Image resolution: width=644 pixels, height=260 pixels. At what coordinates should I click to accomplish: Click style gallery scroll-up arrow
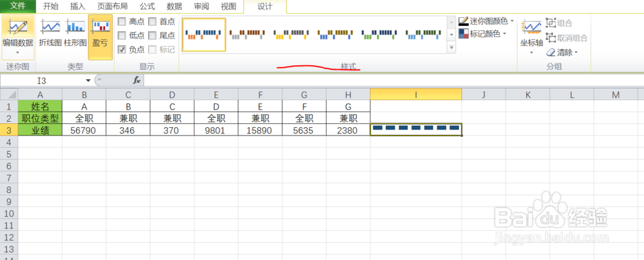(451, 22)
